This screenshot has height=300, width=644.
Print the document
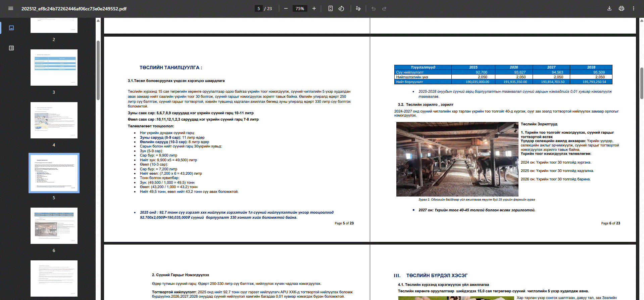(x=622, y=8)
